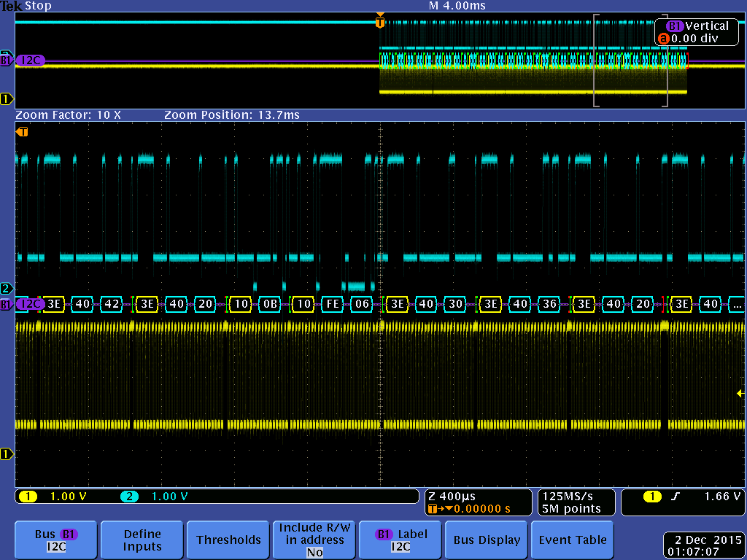
Task: Click the 1.66 V trigger level readout
Action: tap(722, 497)
